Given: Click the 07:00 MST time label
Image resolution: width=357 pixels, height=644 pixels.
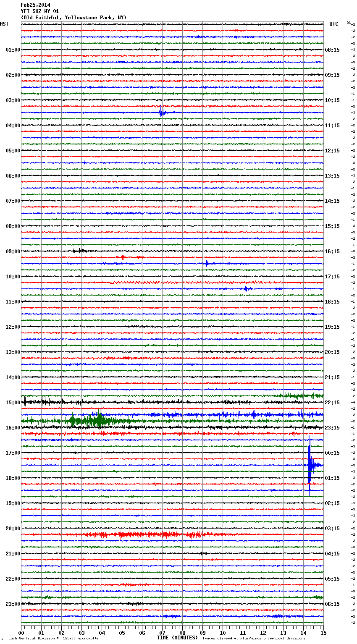Looking at the screenshot, I should coord(13,201).
